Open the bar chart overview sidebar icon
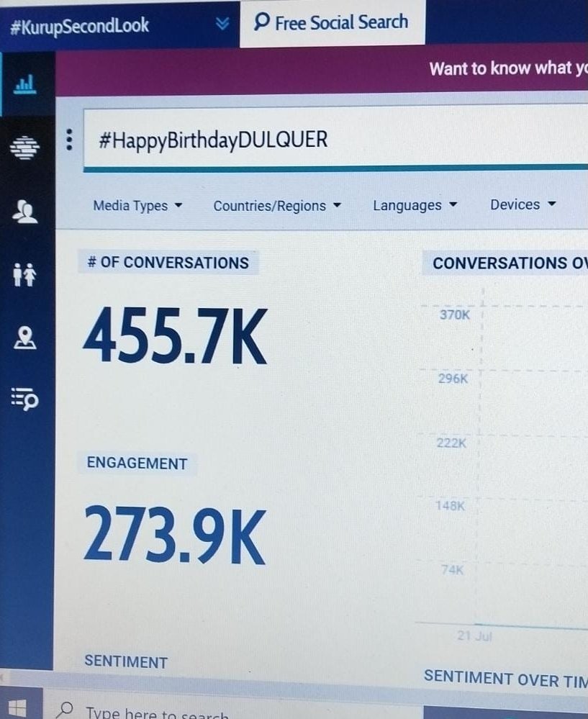The height and width of the screenshot is (719, 588). point(24,84)
